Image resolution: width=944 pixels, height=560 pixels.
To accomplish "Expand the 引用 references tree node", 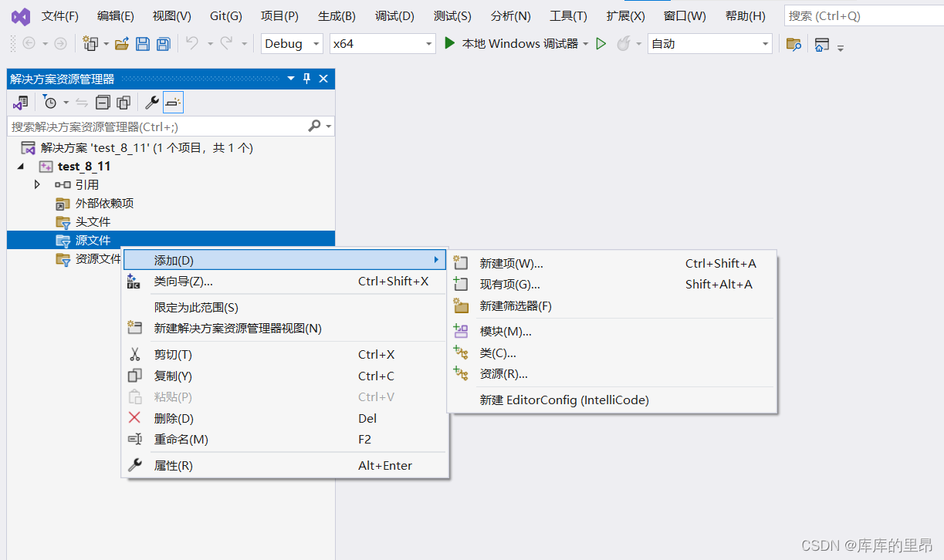I will point(37,184).
